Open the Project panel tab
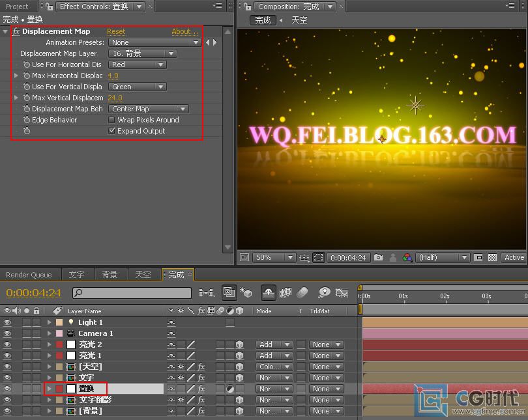Screen dimensions: 528x420 pyautogui.click(x=17, y=7)
